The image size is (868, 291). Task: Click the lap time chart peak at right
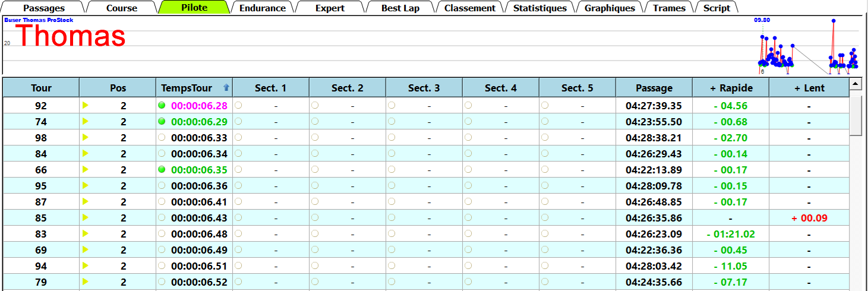[x=834, y=21]
